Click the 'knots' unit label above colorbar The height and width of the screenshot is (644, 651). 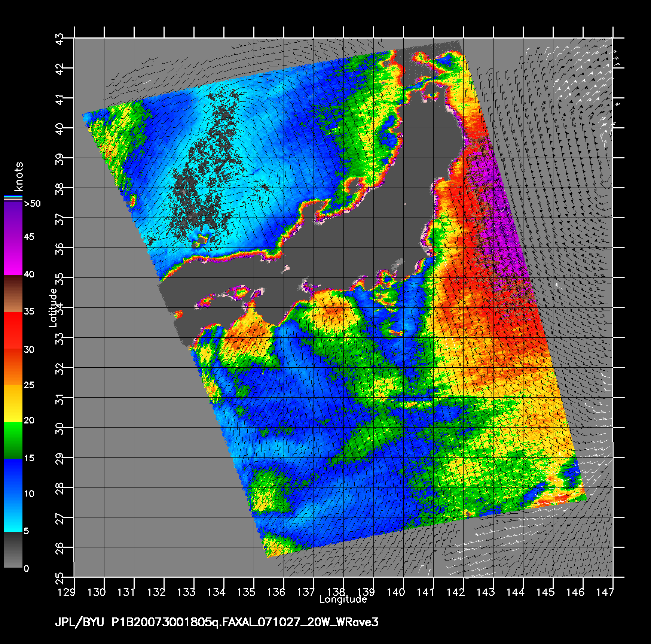[18, 176]
